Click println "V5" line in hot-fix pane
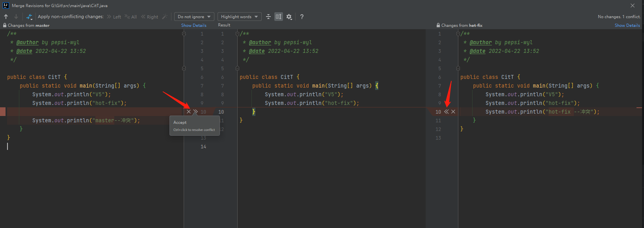This screenshot has height=228, width=644. [525, 94]
